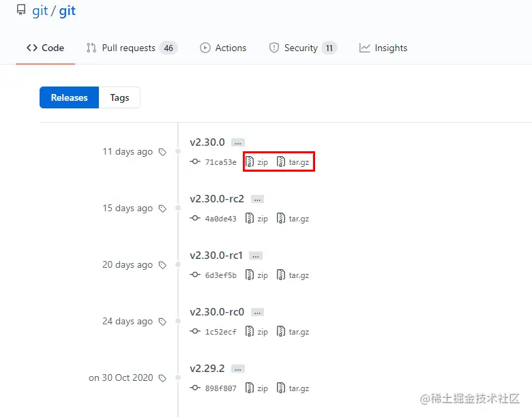The height and width of the screenshot is (417, 532).
Task: Open the v2.30.0-rc1 release title
Action: [x=216, y=256]
